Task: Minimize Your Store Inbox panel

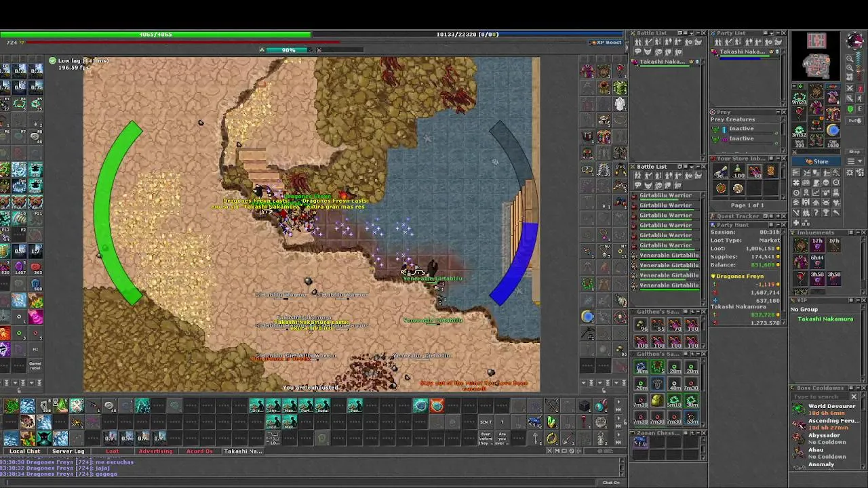Action: 778,159
